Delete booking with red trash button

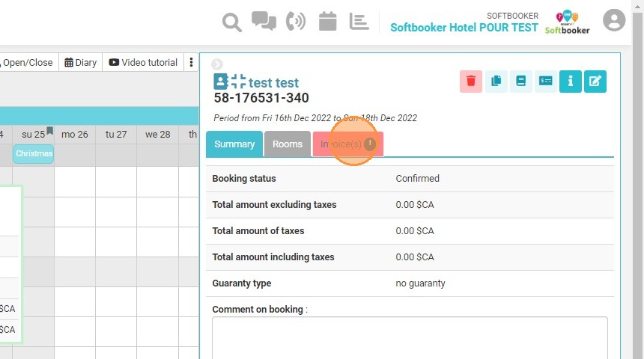471,82
